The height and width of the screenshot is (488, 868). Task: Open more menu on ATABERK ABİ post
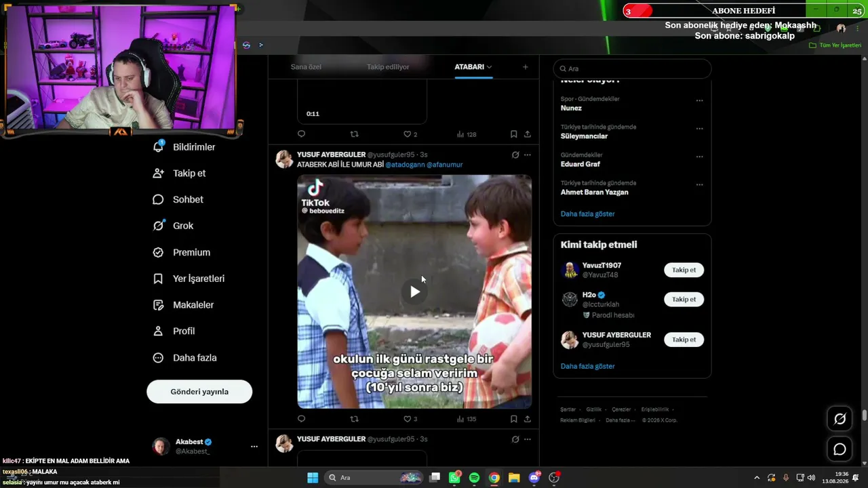[x=528, y=155]
